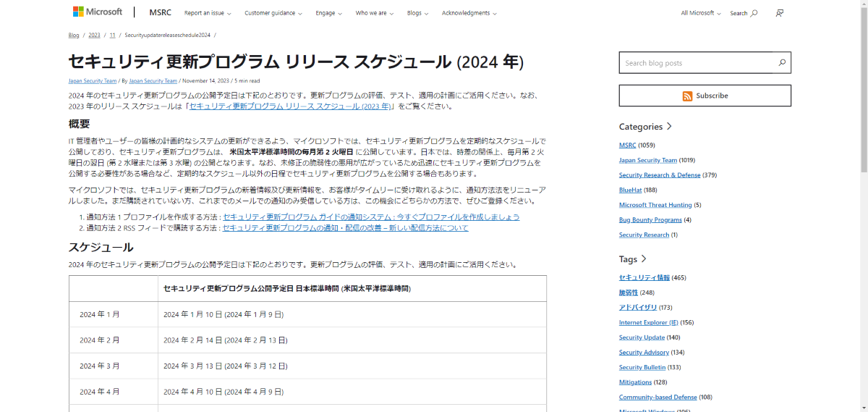Open Categories via the chevron arrow

tap(669, 126)
